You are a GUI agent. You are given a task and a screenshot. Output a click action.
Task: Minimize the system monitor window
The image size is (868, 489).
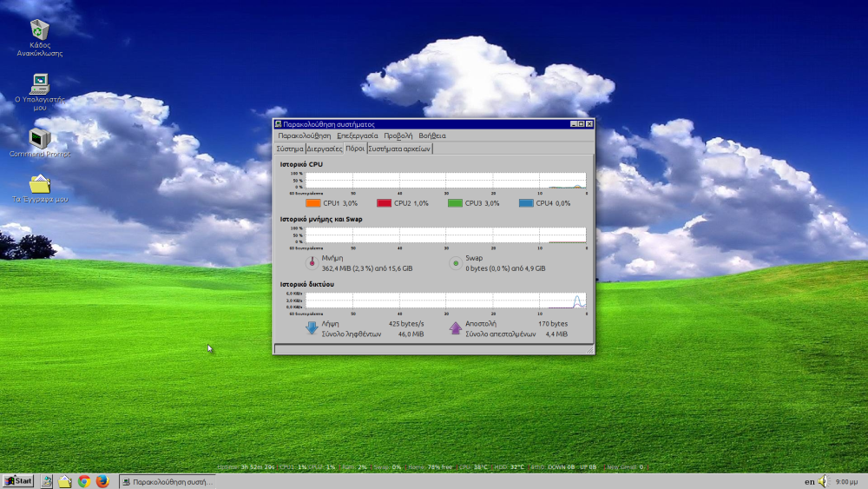click(x=574, y=124)
